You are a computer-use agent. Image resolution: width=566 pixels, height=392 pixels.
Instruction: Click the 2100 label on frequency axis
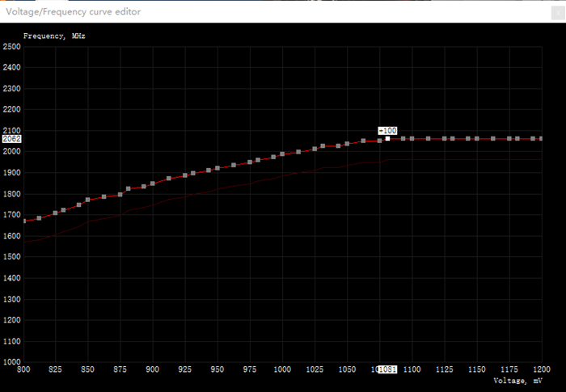pyautogui.click(x=12, y=130)
